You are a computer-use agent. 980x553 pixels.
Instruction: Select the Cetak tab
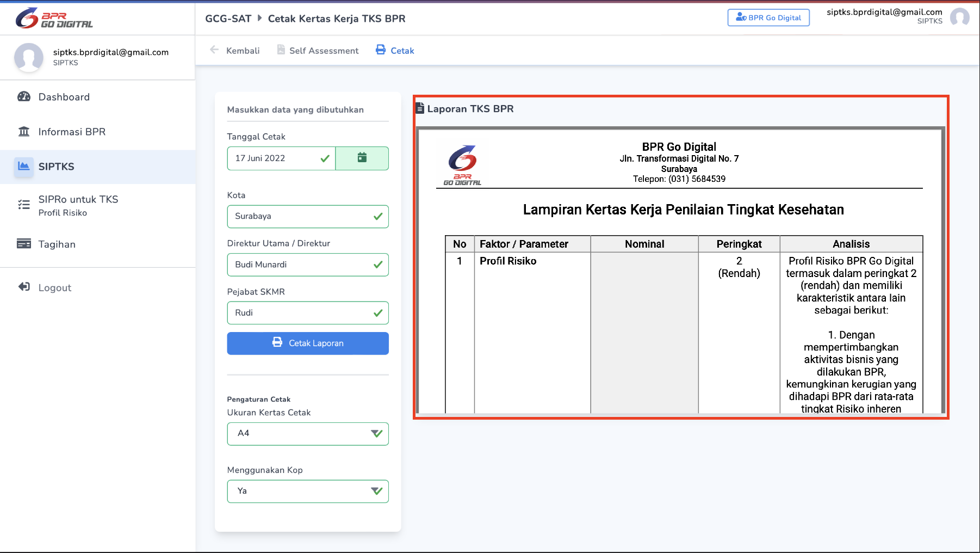[395, 50]
